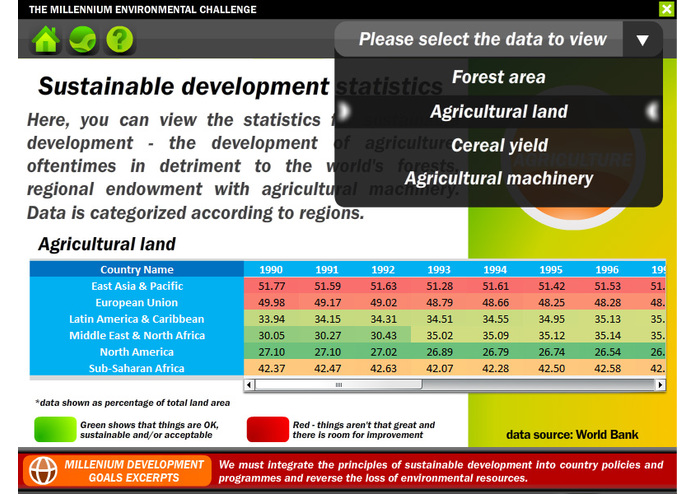Click the 35.02 cell in the 1993 column
695x494 pixels.
(440, 335)
